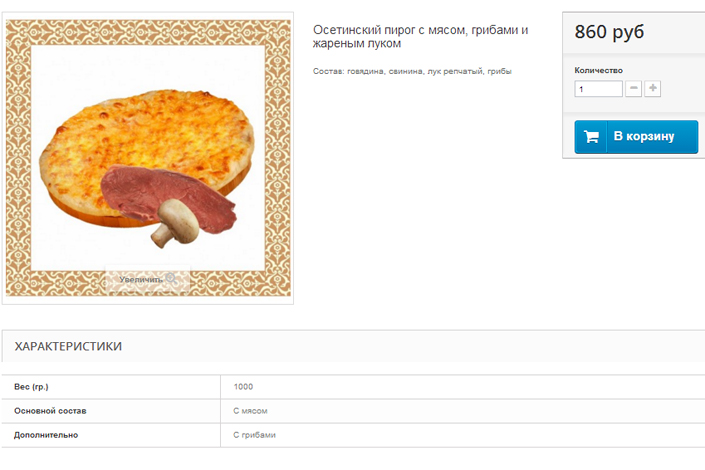Click the Состав ingredients description text
The height and width of the screenshot is (470, 705).
412,71
